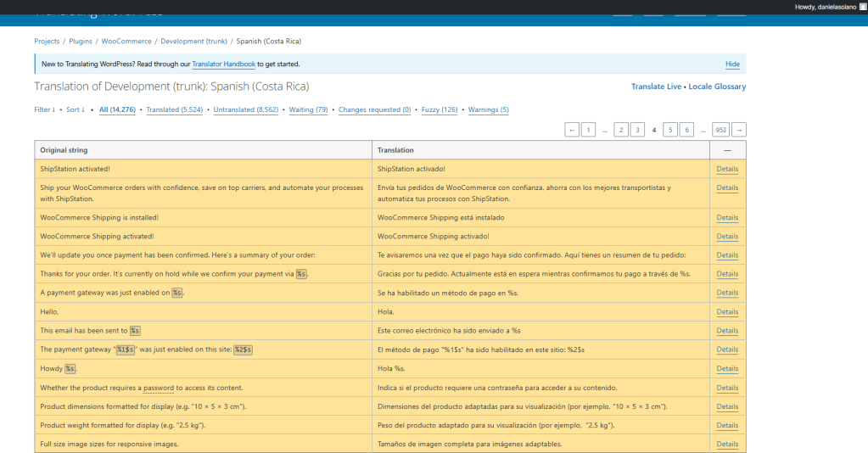Expand the Filter options
The image size is (868, 453).
click(x=44, y=109)
